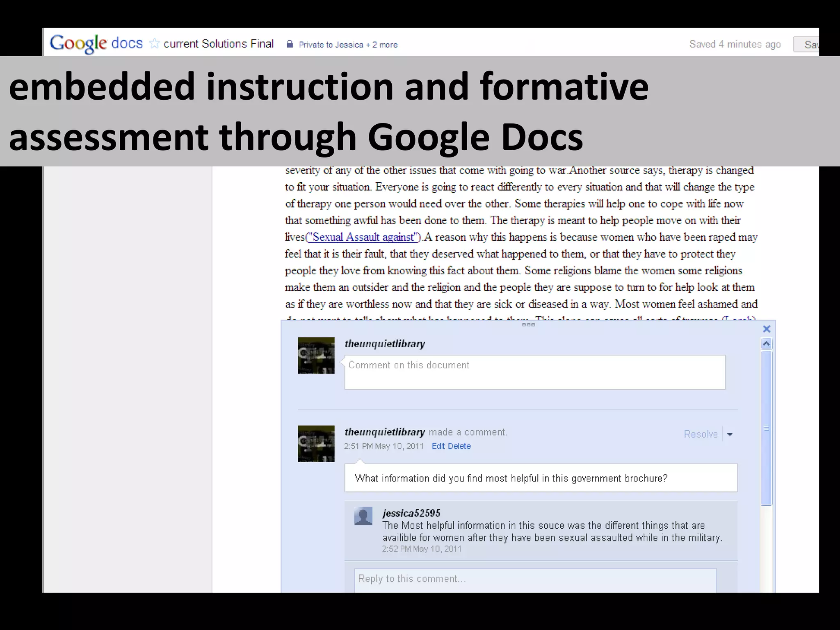The image size is (840, 630).
Task: Open the "Sexual Assault against" citation link
Action: coord(363,237)
